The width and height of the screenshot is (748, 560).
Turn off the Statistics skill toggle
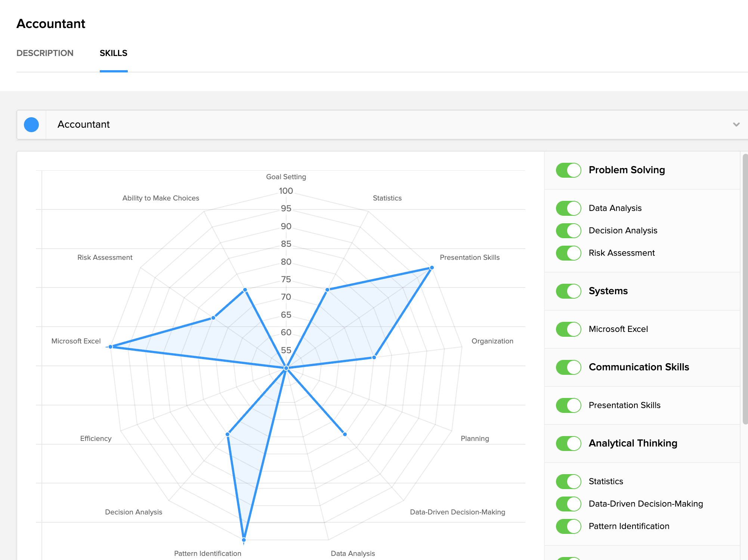(568, 481)
